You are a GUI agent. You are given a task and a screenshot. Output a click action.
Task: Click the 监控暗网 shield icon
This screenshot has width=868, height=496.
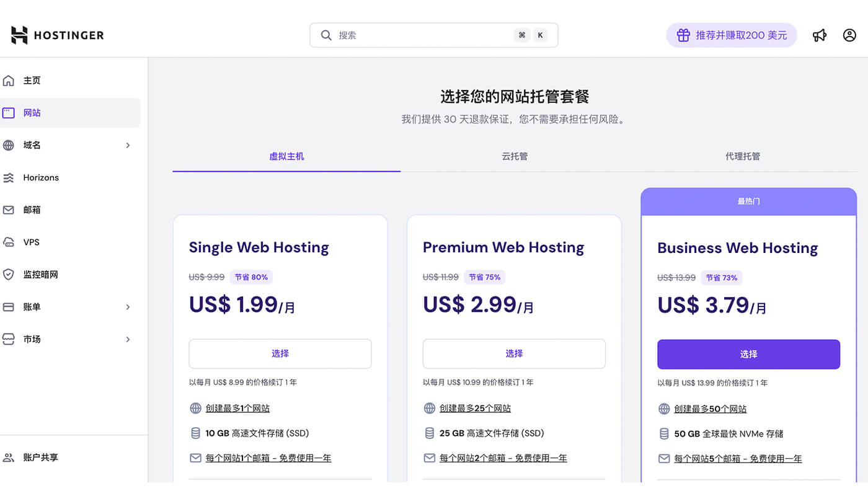coord(9,275)
